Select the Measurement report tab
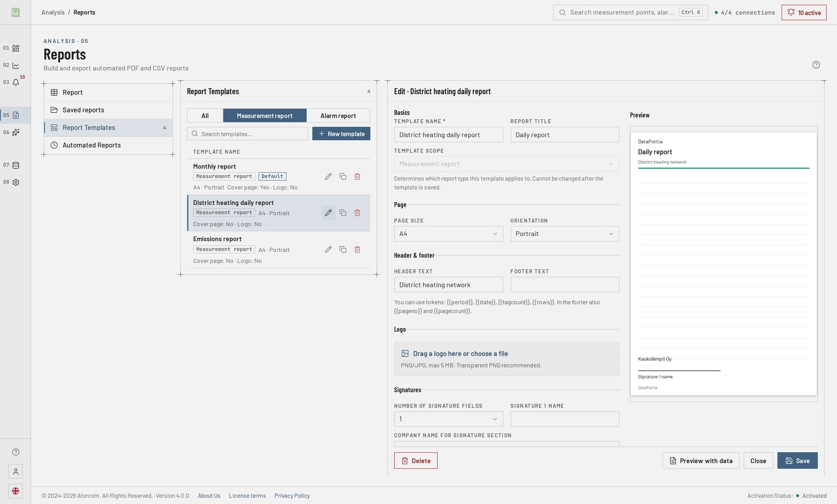 pos(265,116)
